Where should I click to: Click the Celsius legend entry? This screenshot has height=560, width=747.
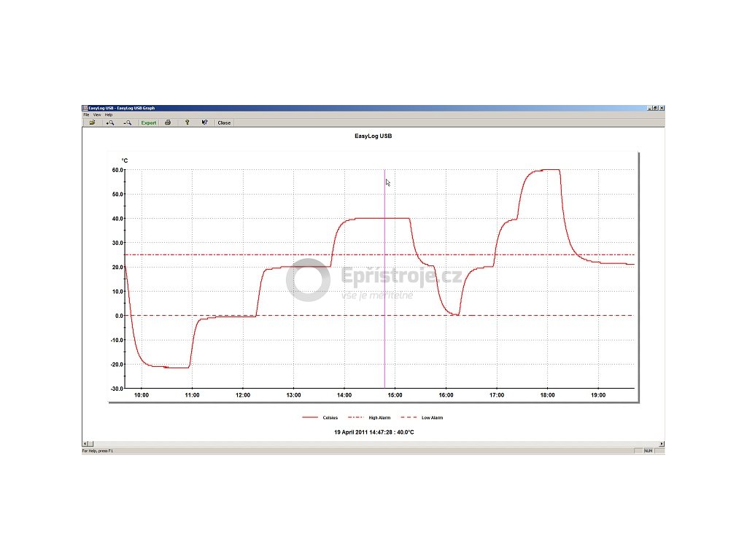click(320, 418)
